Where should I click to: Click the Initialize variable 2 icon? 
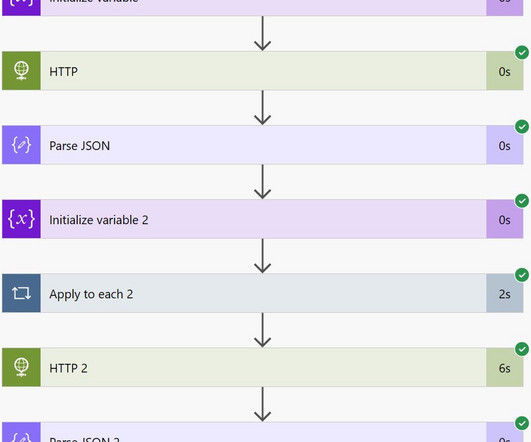[x=21, y=219]
